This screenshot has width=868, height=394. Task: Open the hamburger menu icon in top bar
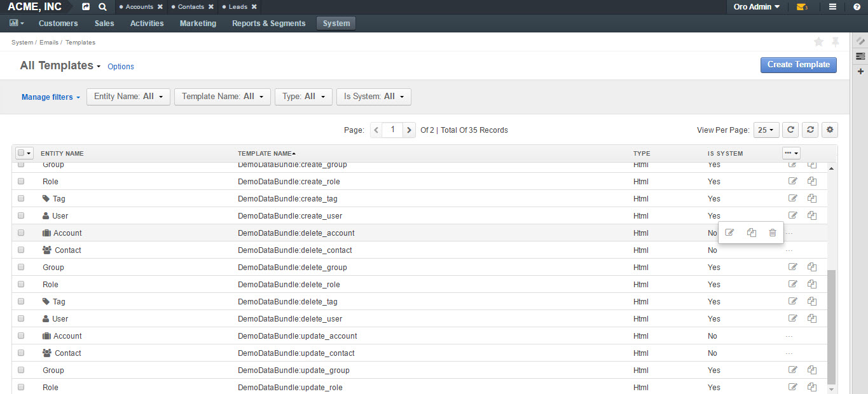pyautogui.click(x=832, y=7)
